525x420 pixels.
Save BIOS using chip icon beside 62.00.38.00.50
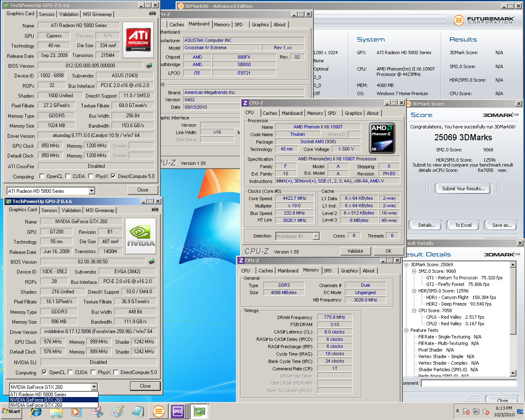[152, 261]
